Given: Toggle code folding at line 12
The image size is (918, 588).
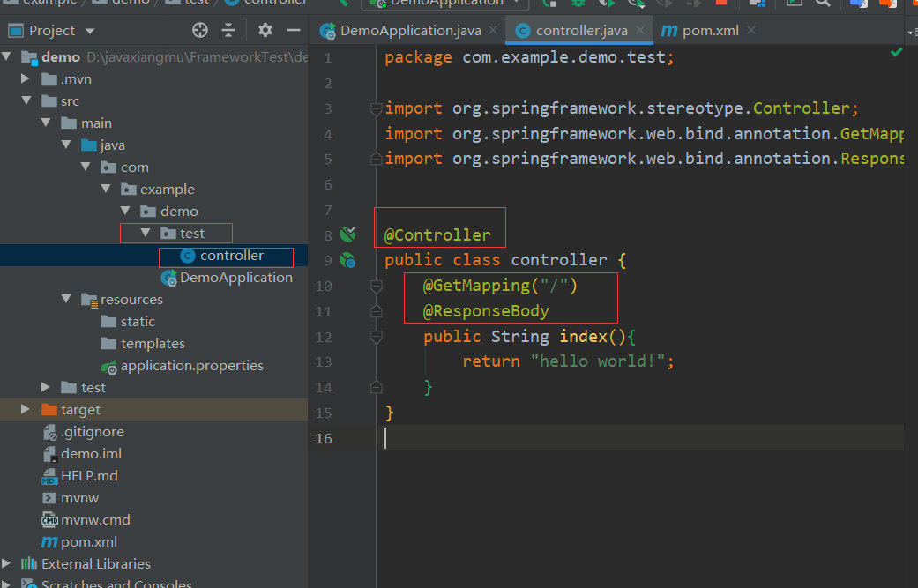Looking at the screenshot, I should pyautogui.click(x=377, y=337).
